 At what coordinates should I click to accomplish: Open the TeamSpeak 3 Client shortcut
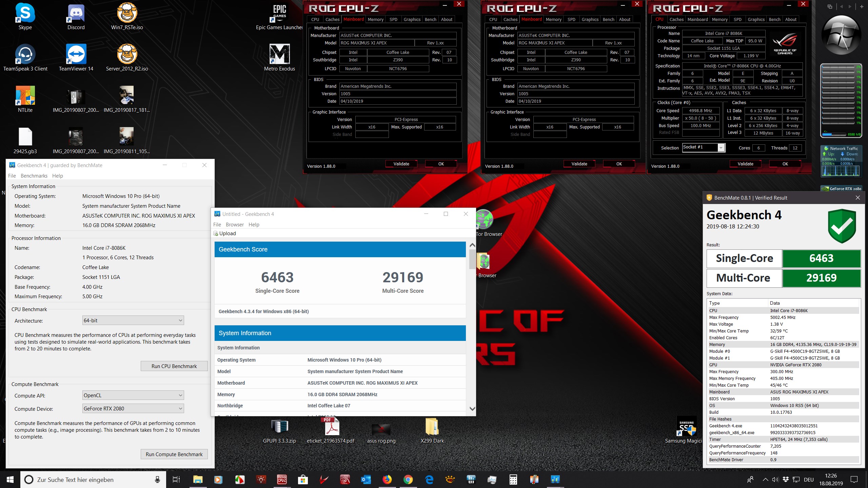click(x=25, y=58)
